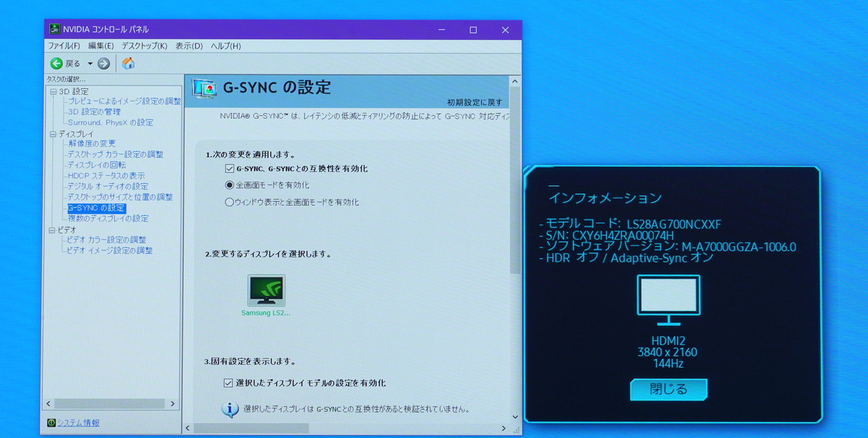Click the ソフトウェア バージョン line in the OSD
This screenshot has width=868, height=438.
pos(667,247)
